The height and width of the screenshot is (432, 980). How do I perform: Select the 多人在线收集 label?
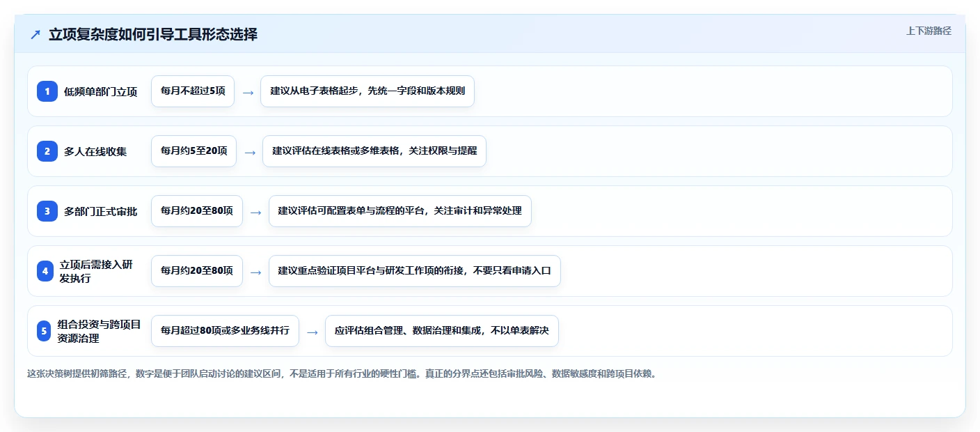(95, 151)
